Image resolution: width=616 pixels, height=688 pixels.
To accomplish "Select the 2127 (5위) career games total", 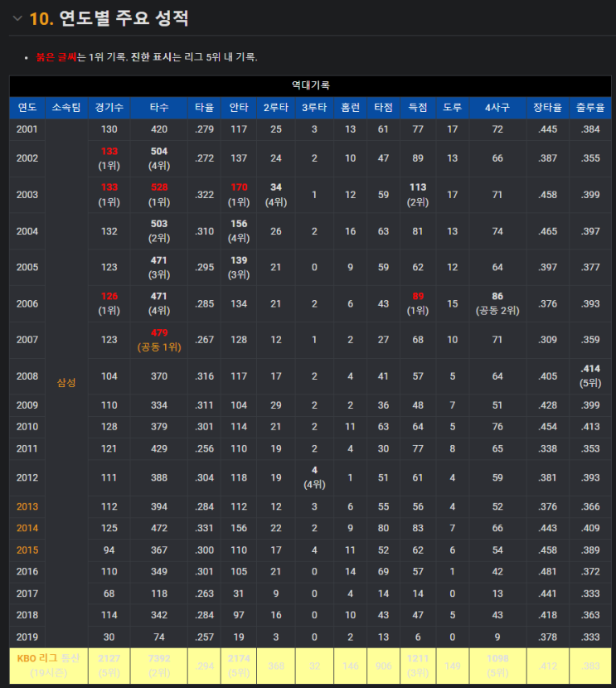I will coord(109,666).
